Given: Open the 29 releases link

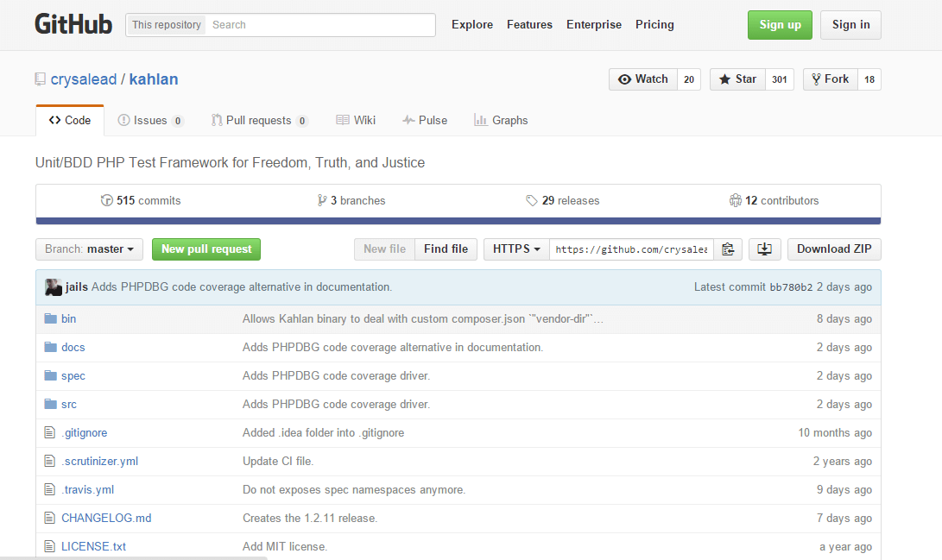Looking at the screenshot, I should point(562,200).
